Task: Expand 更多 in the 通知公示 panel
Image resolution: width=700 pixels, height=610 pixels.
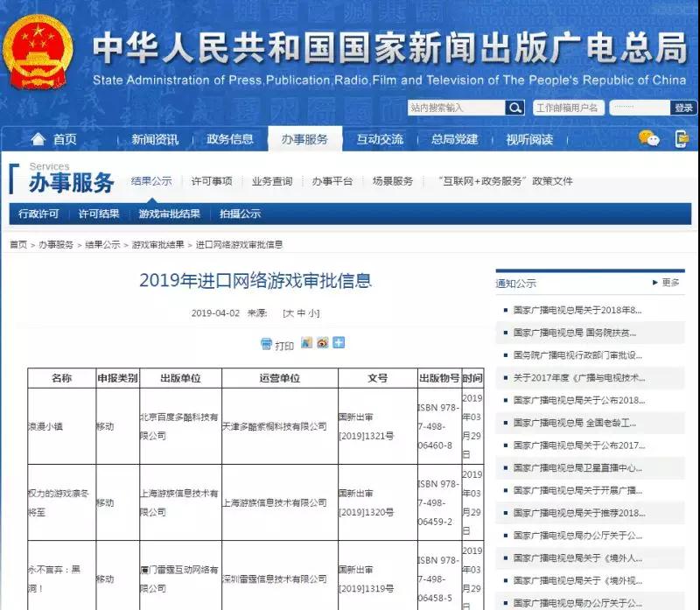Action: tap(667, 283)
